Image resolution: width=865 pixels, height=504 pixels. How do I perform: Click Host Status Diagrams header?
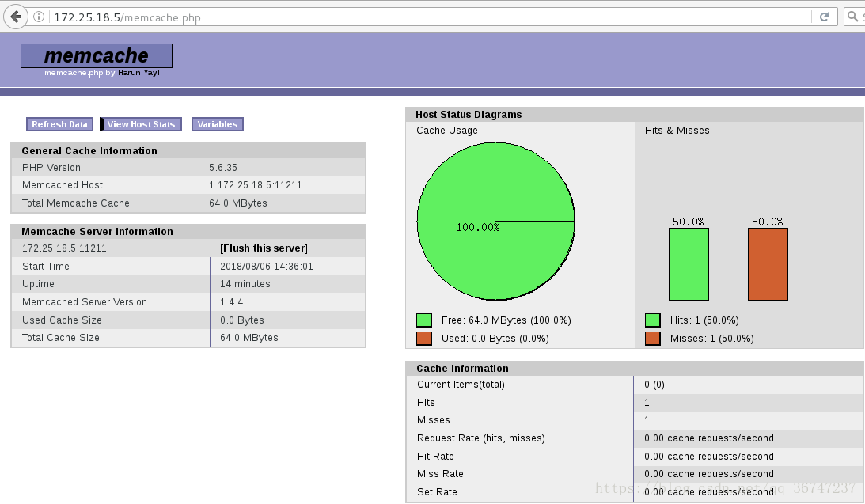pyautogui.click(x=635, y=114)
